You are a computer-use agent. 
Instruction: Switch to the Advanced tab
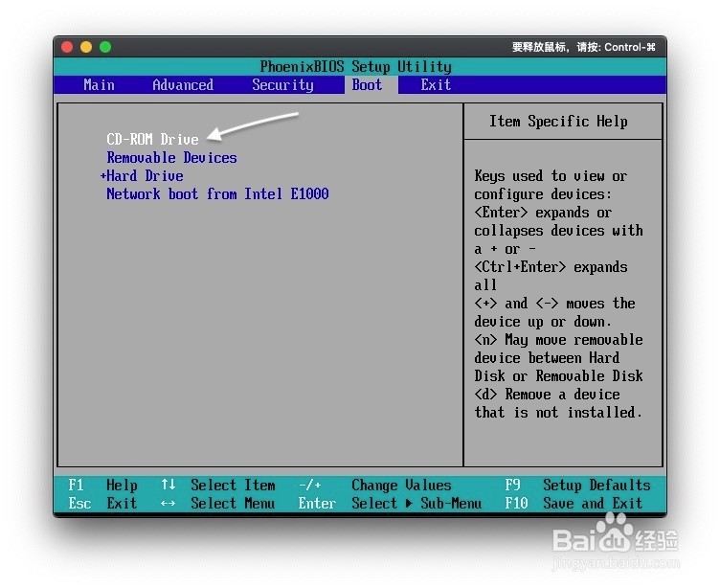click(x=183, y=85)
